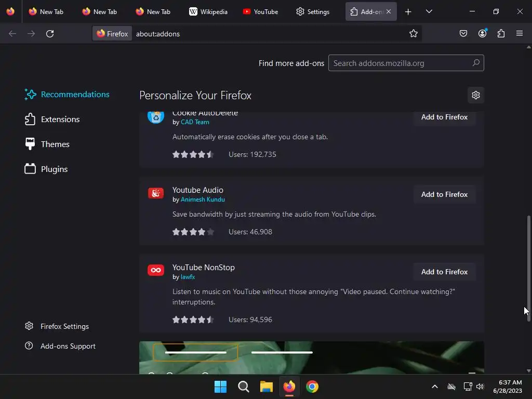Screen dimensions: 532x399
Task: Go back to previous page
Action: point(12,34)
